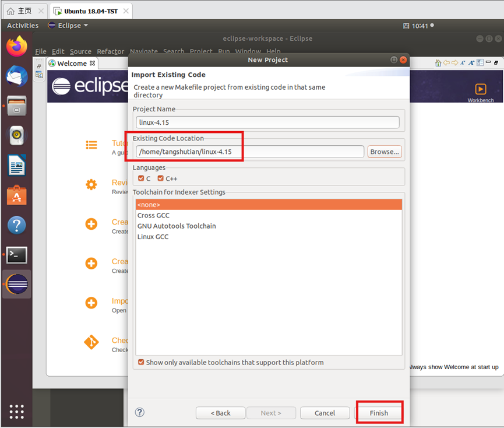Image resolution: width=504 pixels, height=428 pixels.
Task: Uncheck the C++ language checkbox
Action: point(160,178)
